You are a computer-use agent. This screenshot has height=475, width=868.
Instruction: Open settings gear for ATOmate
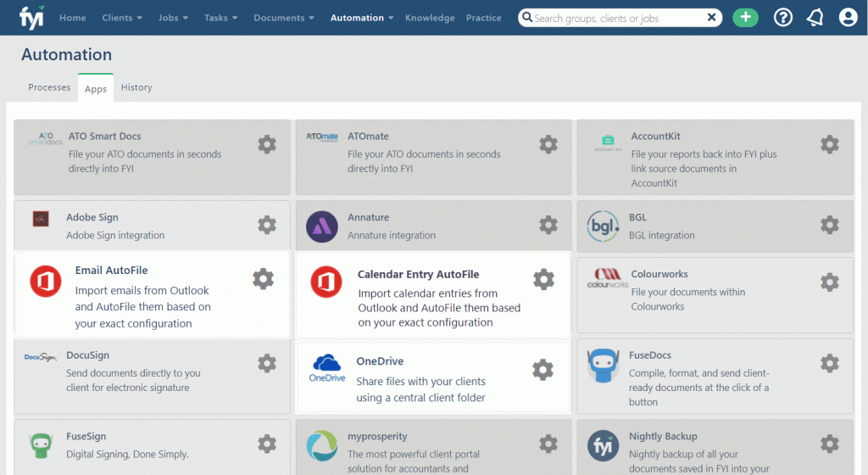(548, 144)
